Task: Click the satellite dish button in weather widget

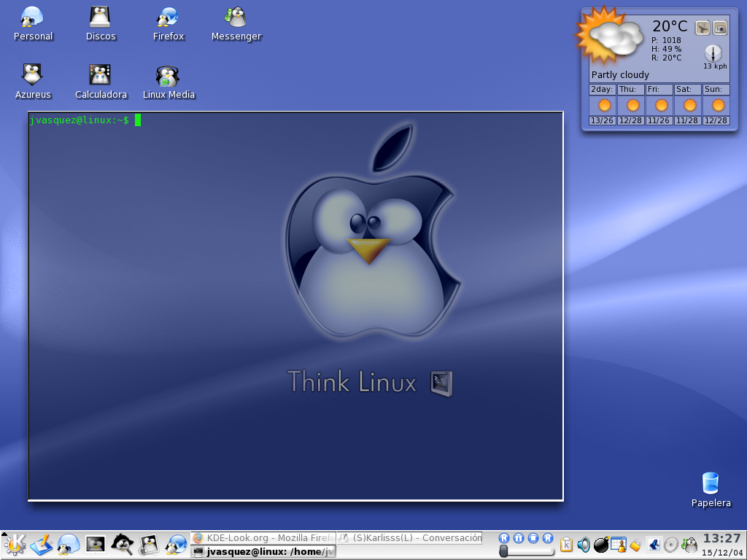Action: (703, 28)
